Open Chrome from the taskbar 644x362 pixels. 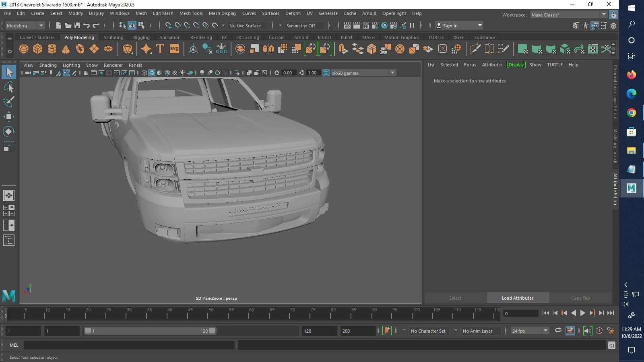pyautogui.click(x=631, y=113)
